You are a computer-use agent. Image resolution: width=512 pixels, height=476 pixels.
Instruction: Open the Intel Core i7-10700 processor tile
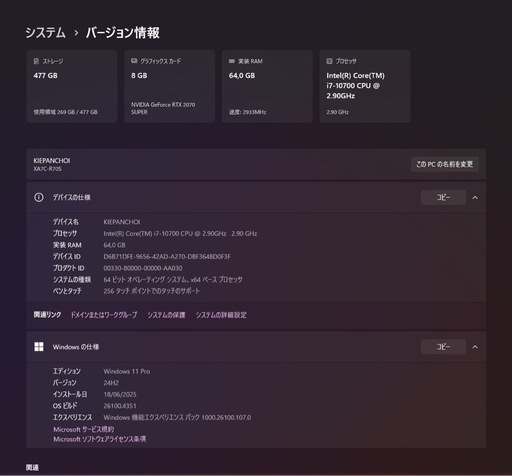pos(365,86)
